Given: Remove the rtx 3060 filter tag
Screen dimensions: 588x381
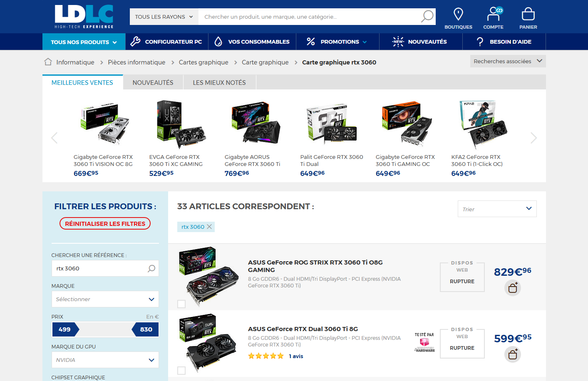Looking at the screenshot, I should (x=209, y=227).
